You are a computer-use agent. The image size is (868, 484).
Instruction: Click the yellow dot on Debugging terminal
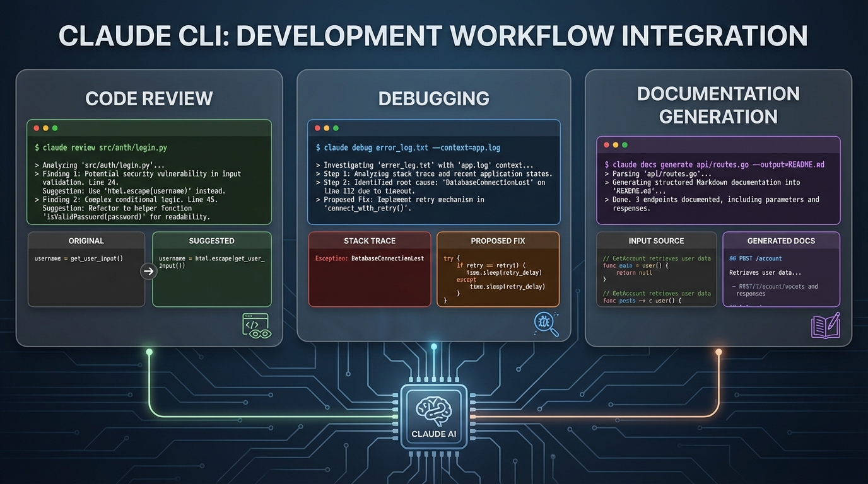tap(326, 127)
